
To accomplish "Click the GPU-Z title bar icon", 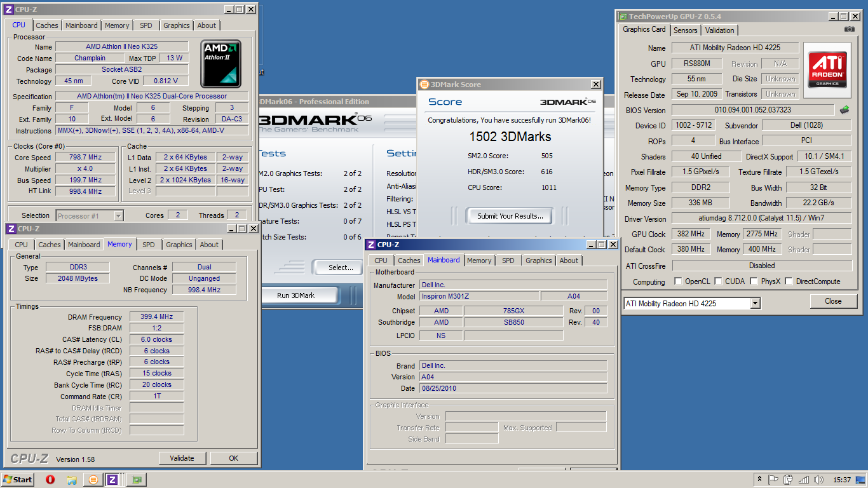I will pos(623,17).
